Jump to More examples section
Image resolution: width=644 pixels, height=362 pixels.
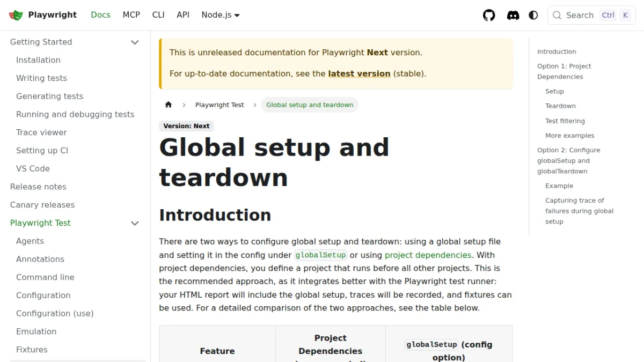(570, 136)
